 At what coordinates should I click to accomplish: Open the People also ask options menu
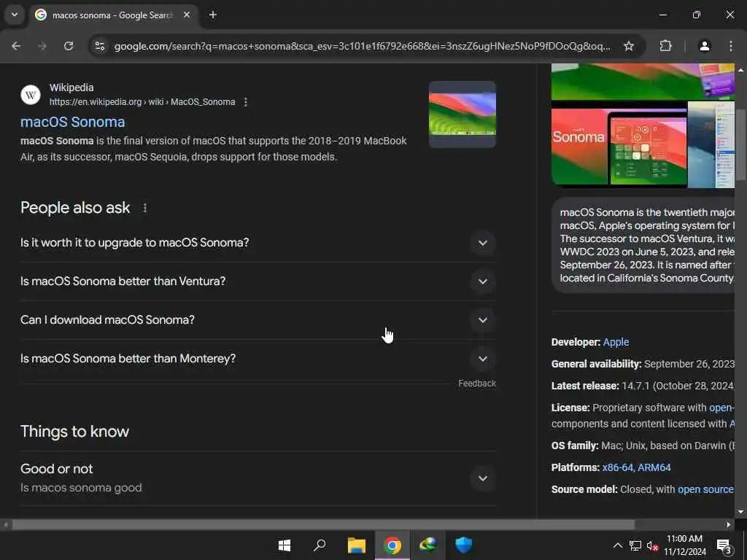(145, 208)
